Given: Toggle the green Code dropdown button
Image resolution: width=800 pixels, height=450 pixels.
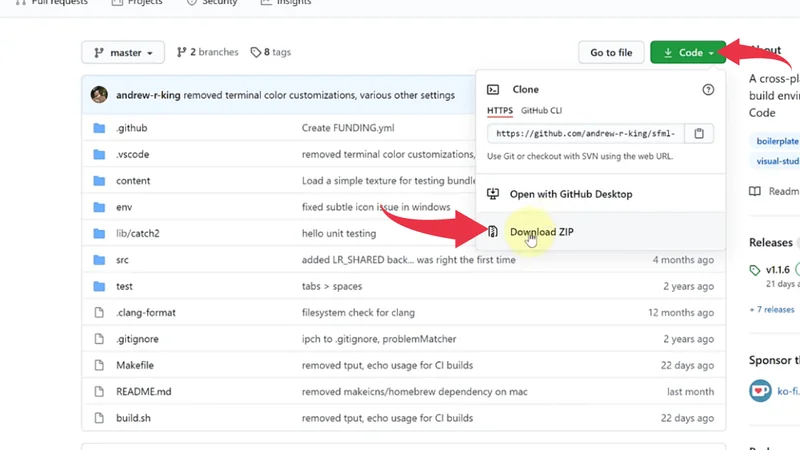Looking at the screenshot, I should (688, 53).
